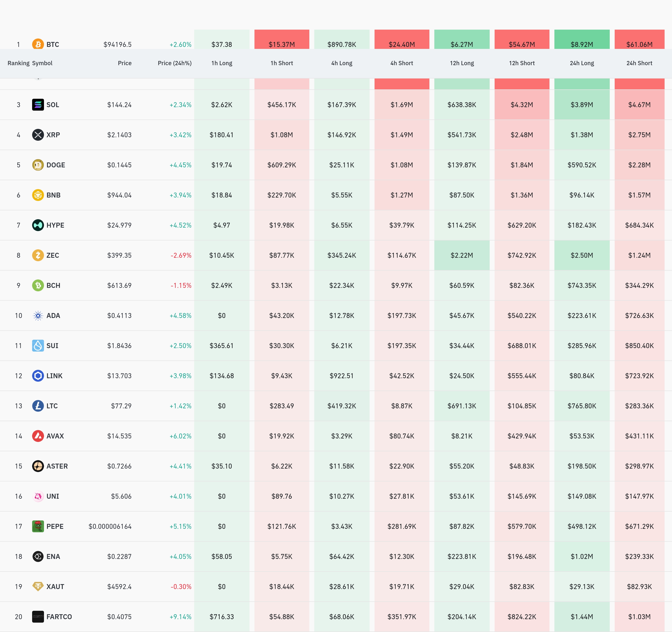Sort by Price (24h%) column header
This screenshot has width=672, height=632.
coord(174,63)
